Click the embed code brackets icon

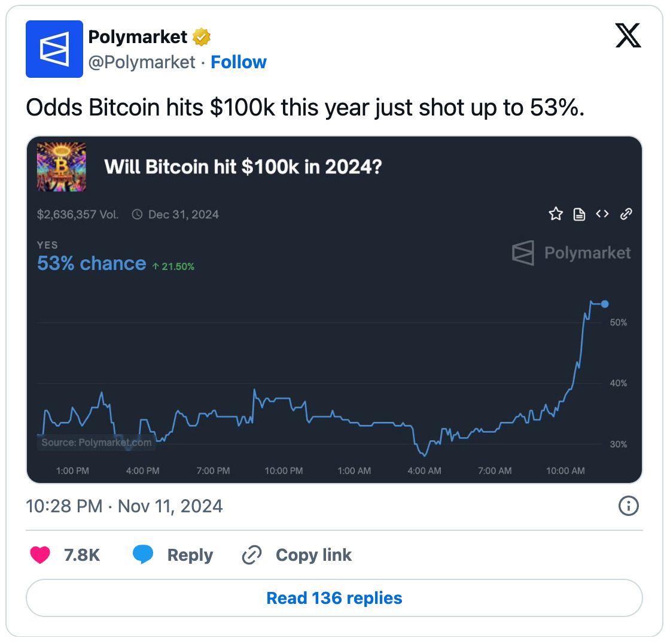point(602,214)
